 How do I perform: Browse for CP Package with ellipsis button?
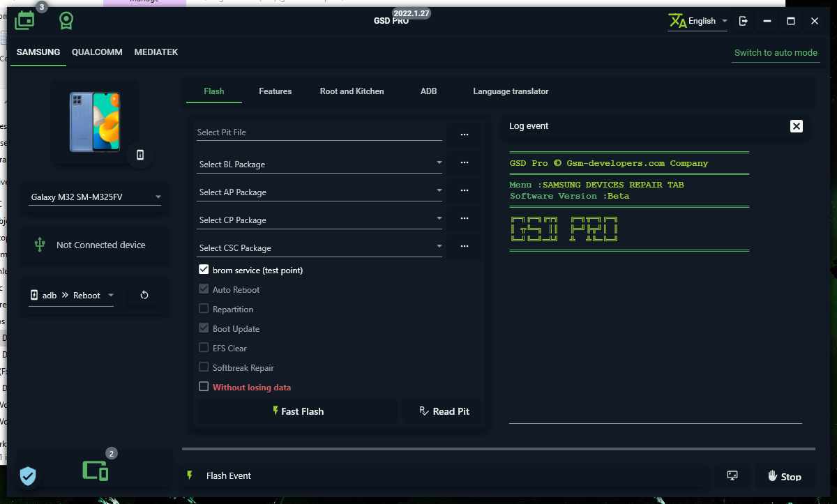click(465, 218)
